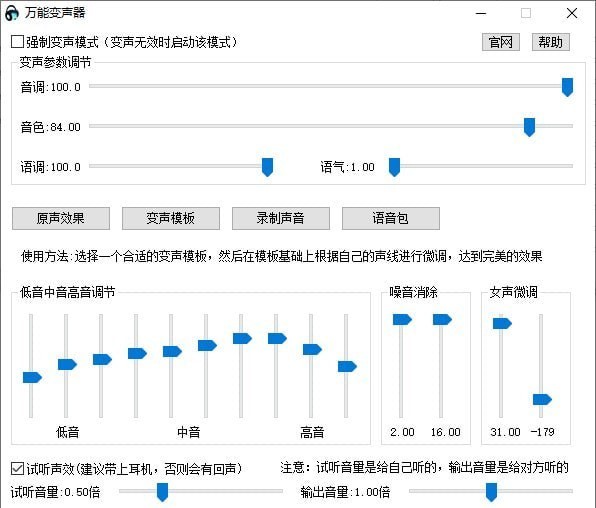Enable 强制变声模式 checkbox
Viewport: 596px width, 508px height.
tap(17, 42)
